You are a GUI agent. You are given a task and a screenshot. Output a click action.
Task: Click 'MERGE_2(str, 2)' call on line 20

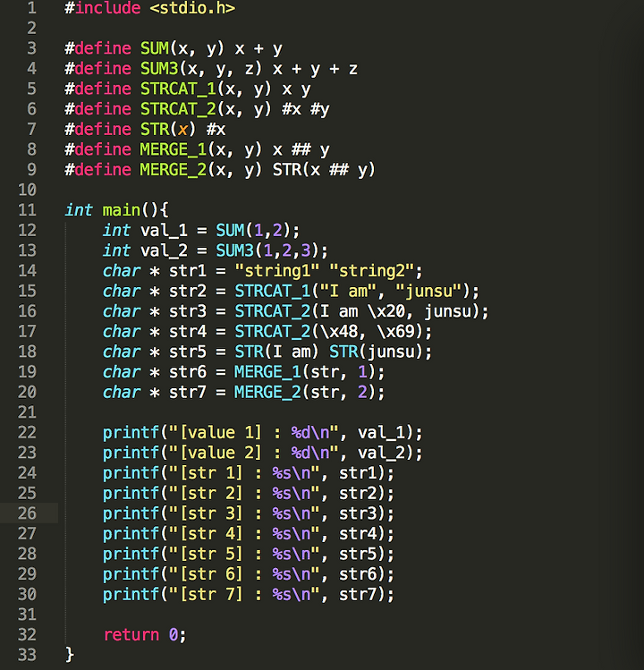click(x=305, y=393)
